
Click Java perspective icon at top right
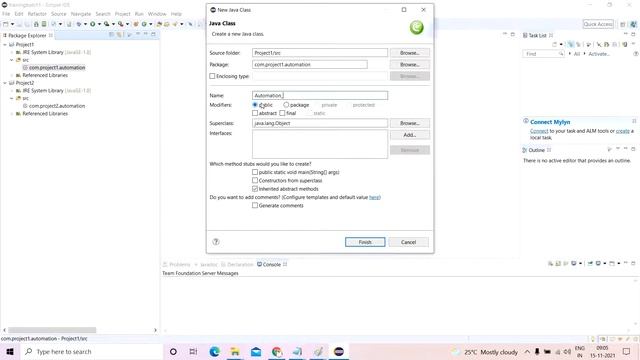coord(633,24)
